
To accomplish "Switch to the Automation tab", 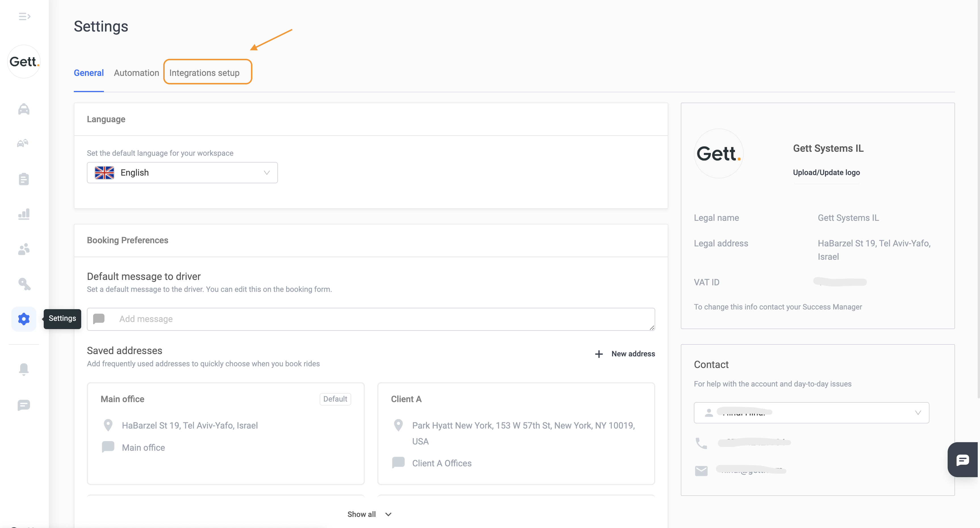I will 136,73.
